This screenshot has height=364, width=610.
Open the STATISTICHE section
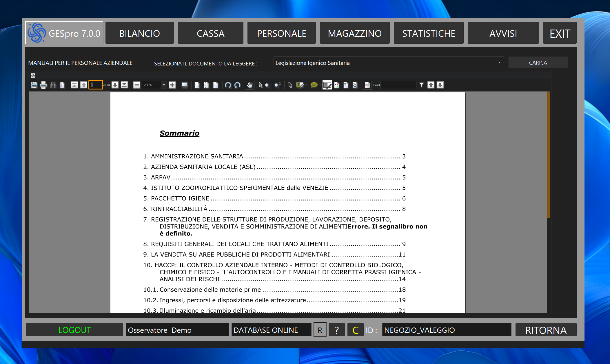(x=429, y=33)
